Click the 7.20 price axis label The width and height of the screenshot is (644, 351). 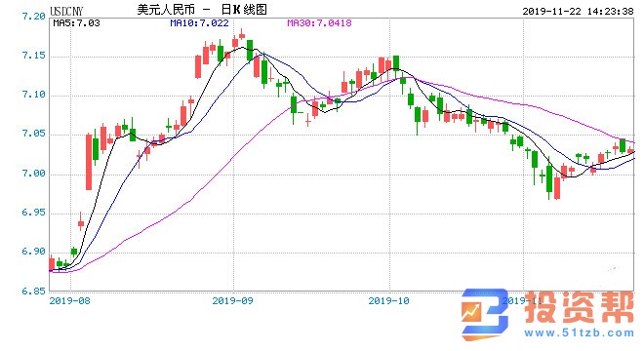(34, 17)
